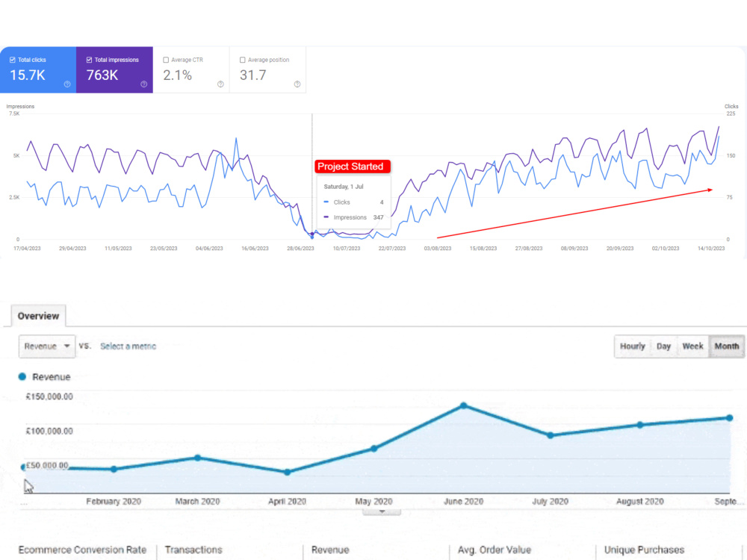Click the Unique Purchases heading
The image size is (747, 560).
[644, 550]
